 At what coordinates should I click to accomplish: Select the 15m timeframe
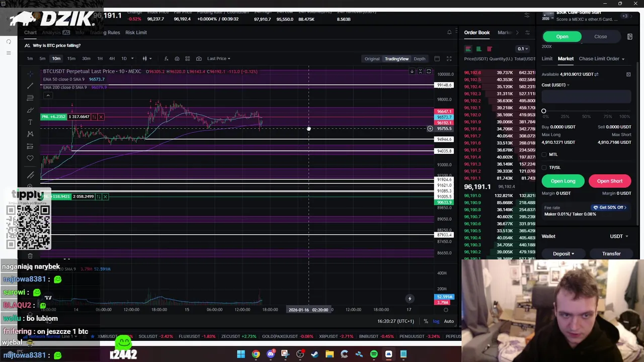pos(71,59)
